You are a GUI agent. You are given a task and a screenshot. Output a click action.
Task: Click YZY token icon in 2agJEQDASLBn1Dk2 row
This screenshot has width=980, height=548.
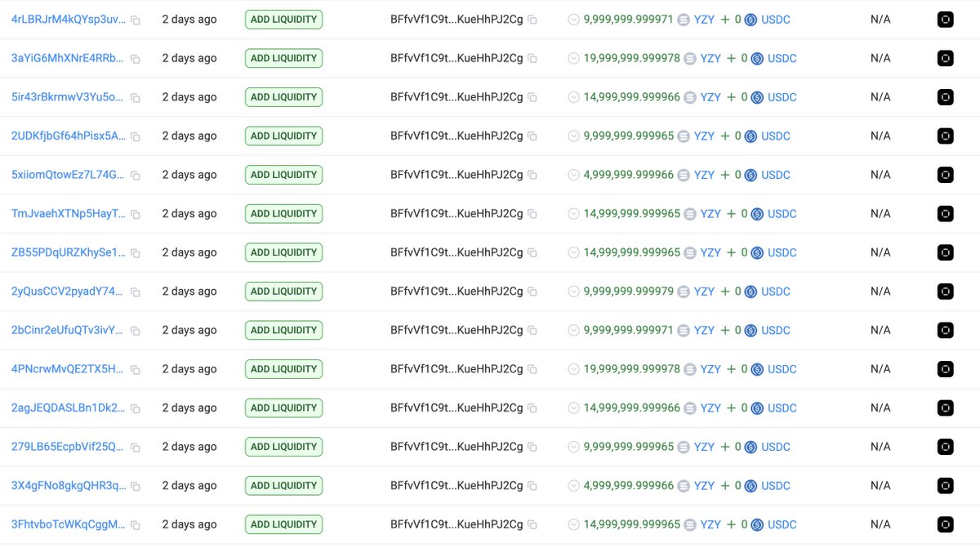point(690,408)
